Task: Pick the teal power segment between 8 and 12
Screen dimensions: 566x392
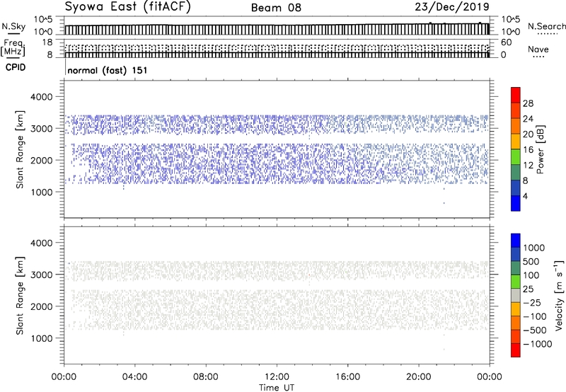Action: coord(516,173)
